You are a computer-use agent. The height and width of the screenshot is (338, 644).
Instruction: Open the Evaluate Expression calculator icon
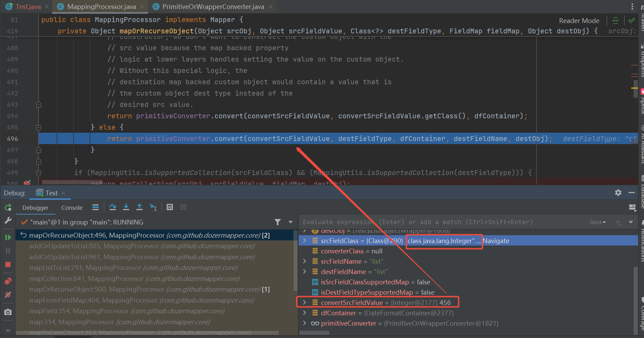pos(169,207)
